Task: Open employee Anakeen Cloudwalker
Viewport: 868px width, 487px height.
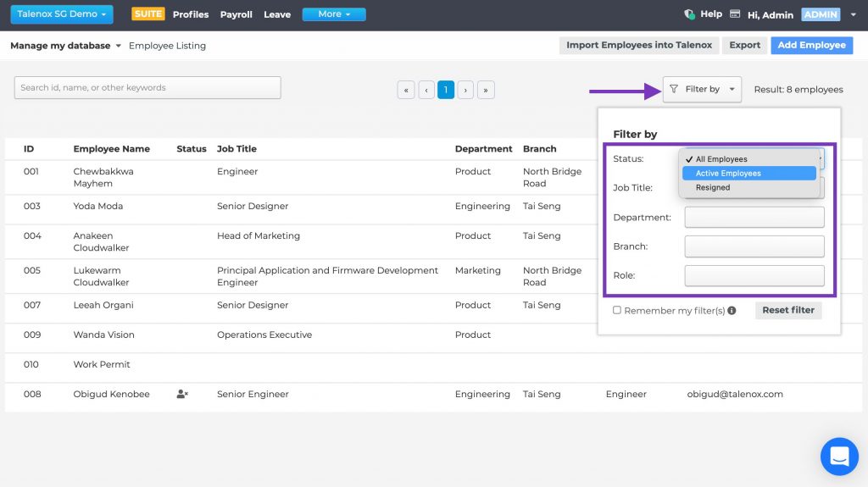Action: click(x=101, y=242)
